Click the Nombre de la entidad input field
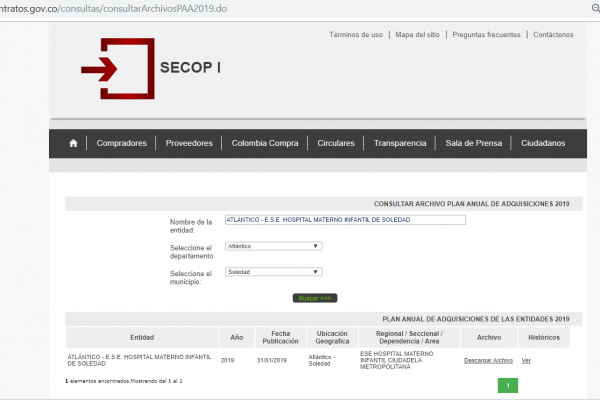 pos(345,220)
